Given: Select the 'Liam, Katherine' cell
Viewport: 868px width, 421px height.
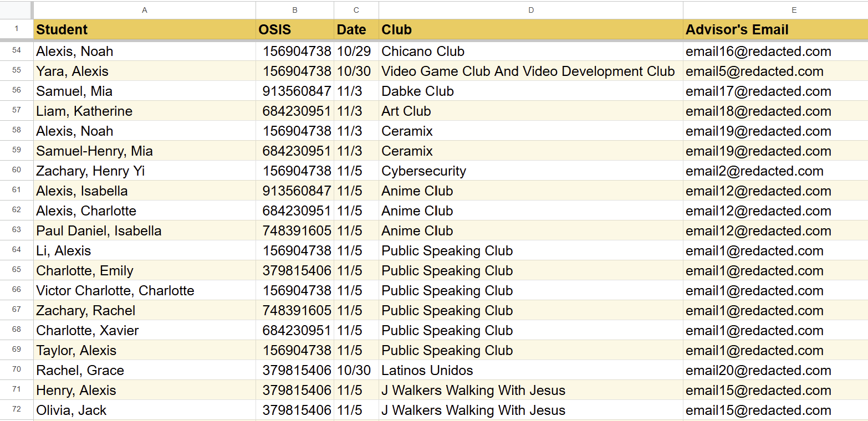Looking at the screenshot, I should pos(145,111).
